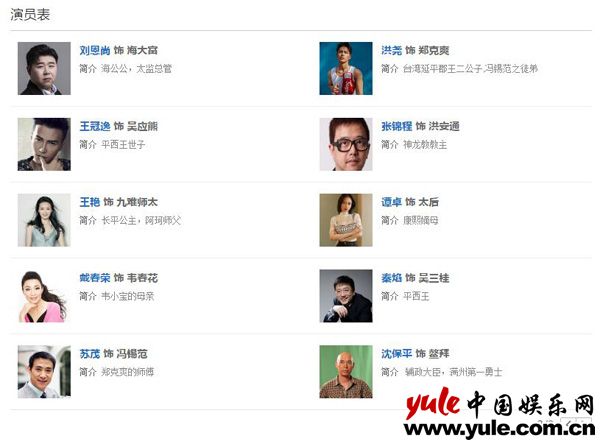Open 谭卓's photo thumbnail
Image resolution: width=600 pixels, height=441 pixels.
[x=346, y=220]
